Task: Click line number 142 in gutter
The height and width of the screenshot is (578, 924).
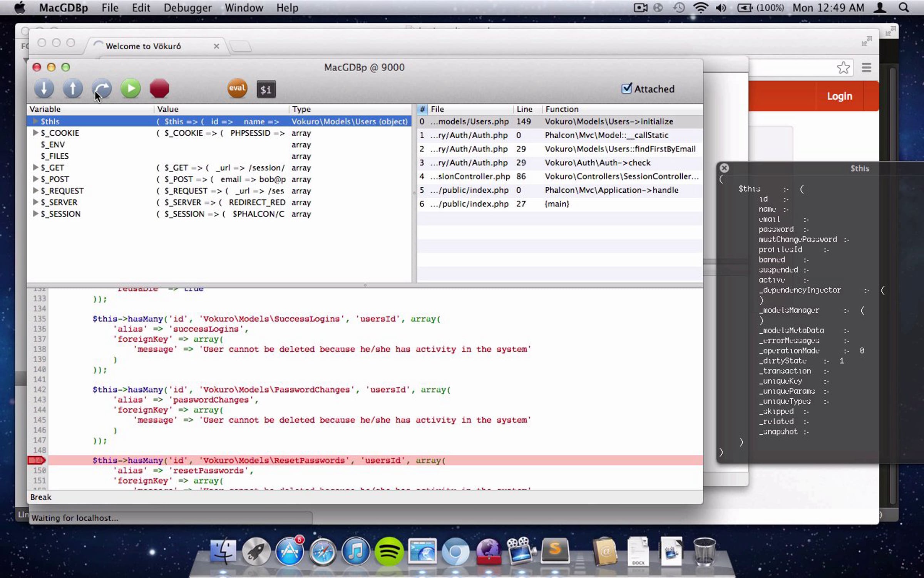Action: [x=39, y=390]
